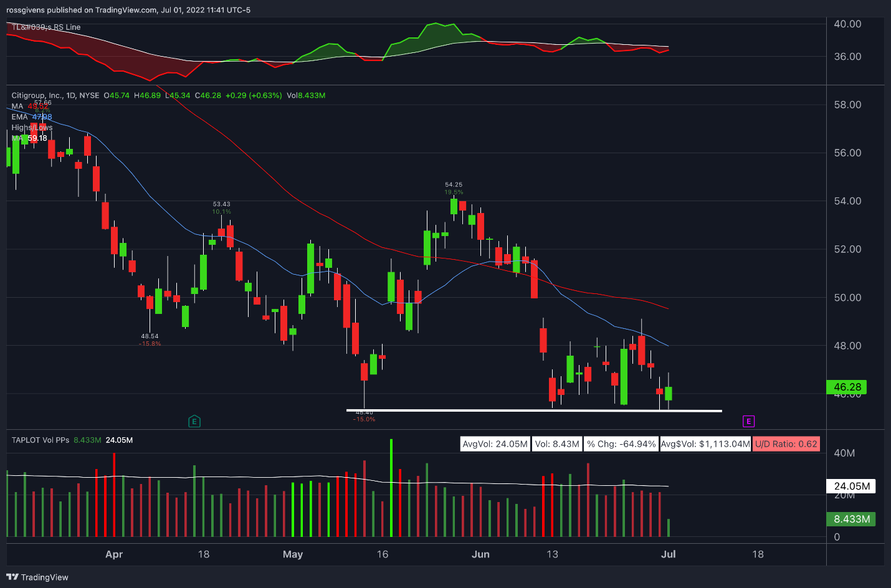The image size is (891, 588).
Task: Click the purple earnings E marker
Action: pos(749,422)
